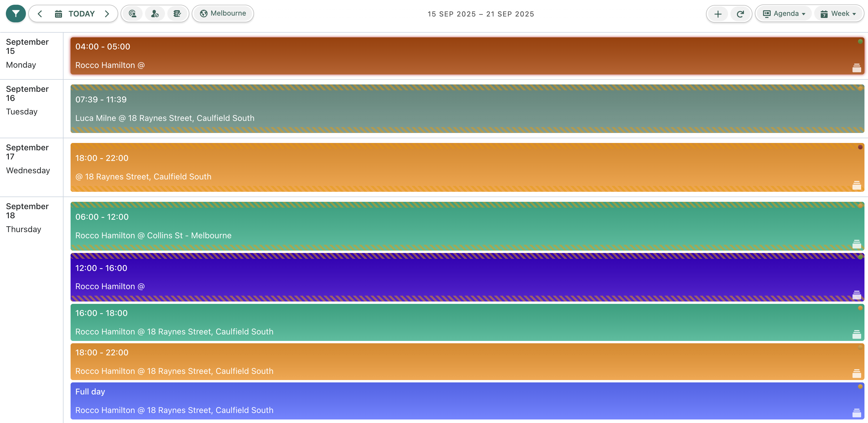
Task: Advance to the next week
Action: click(107, 14)
